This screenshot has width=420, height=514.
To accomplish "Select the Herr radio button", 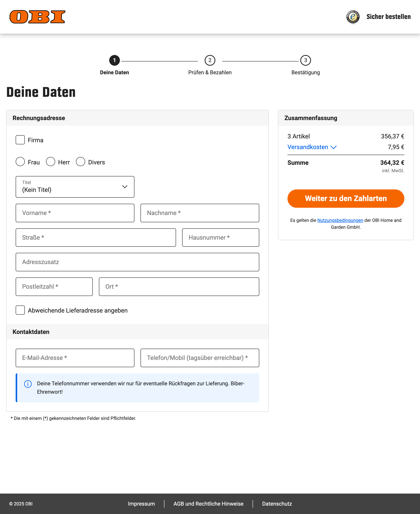I will [51, 162].
